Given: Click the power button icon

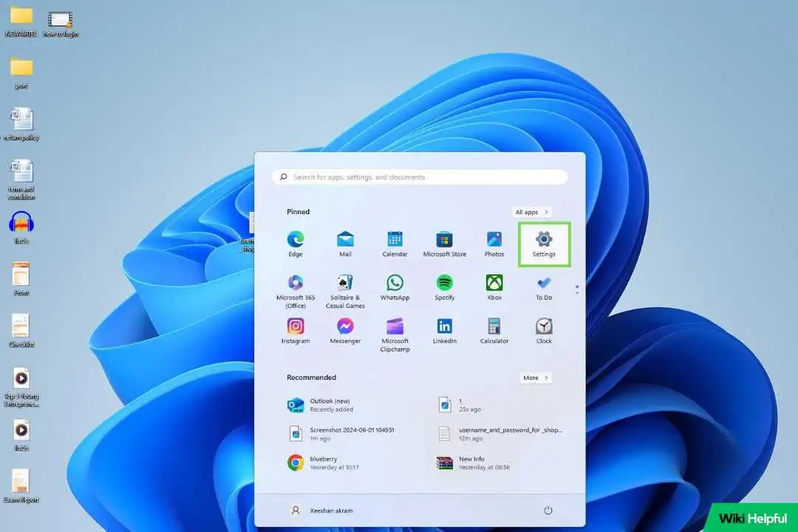Looking at the screenshot, I should click(548, 510).
